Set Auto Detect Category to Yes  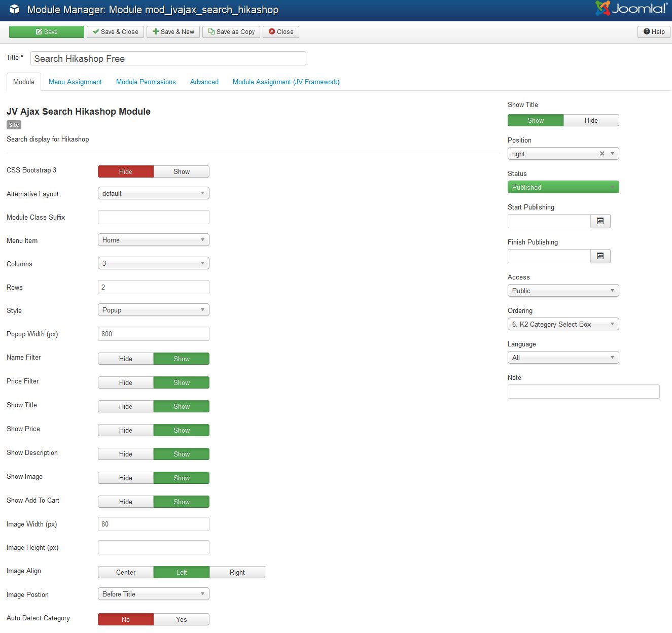[x=182, y=619]
